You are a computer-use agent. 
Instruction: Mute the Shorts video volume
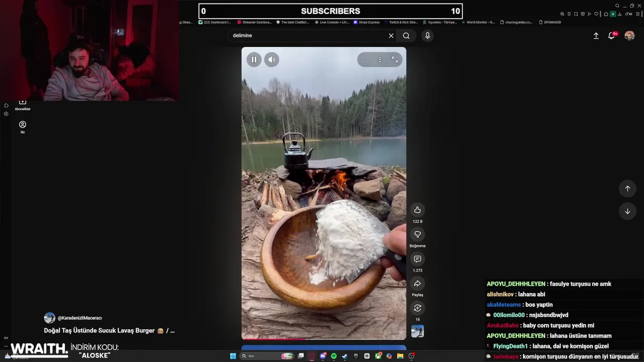(x=272, y=59)
